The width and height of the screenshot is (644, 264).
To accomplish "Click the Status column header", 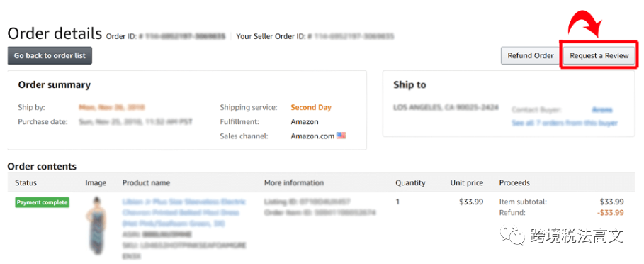I will [x=26, y=182].
